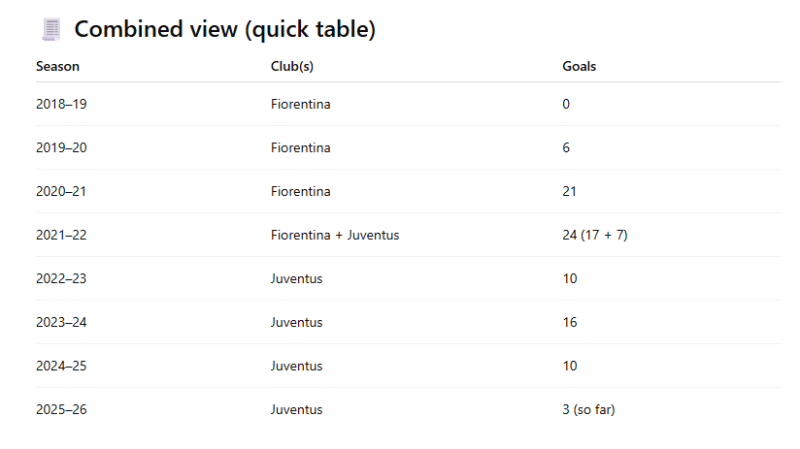Select the Goals column header
Viewport: 800px width, 449px height.
point(579,66)
